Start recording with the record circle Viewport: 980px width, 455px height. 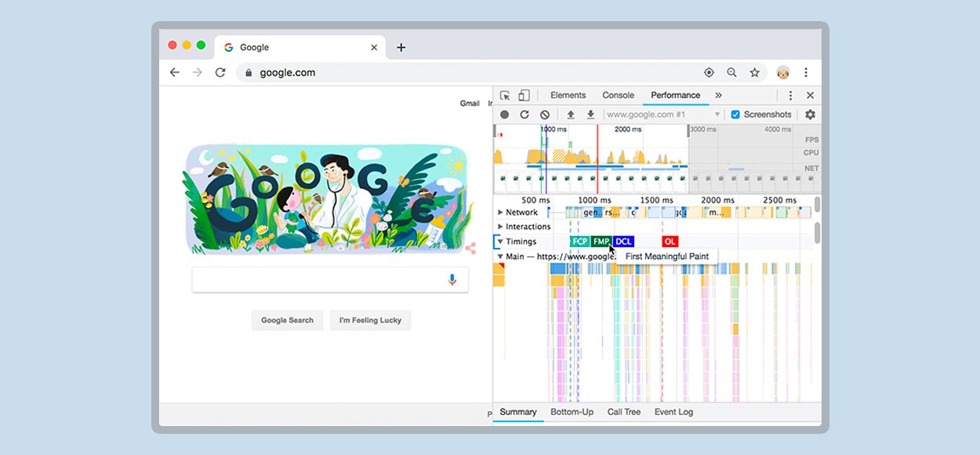pos(505,115)
